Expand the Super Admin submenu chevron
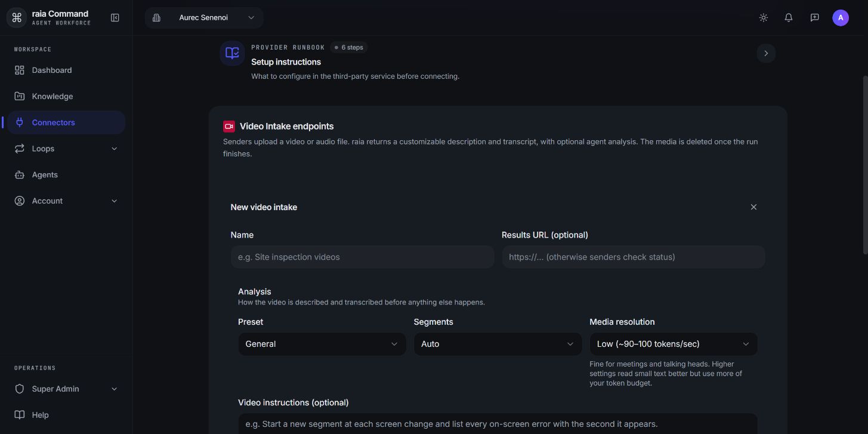Viewport: 868px width, 434px height. coord(115,389)
